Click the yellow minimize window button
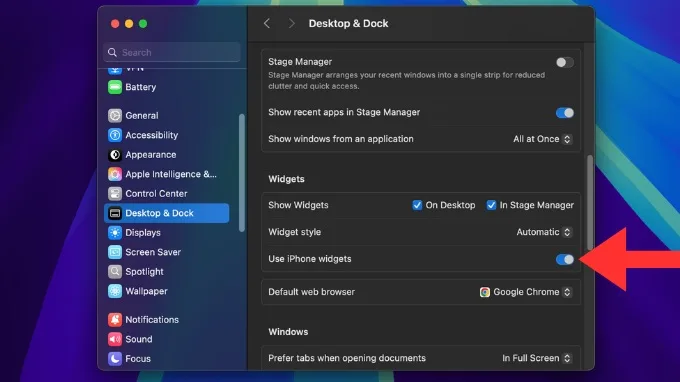Viewport: 680px width, 382px height. click(129, 24)
